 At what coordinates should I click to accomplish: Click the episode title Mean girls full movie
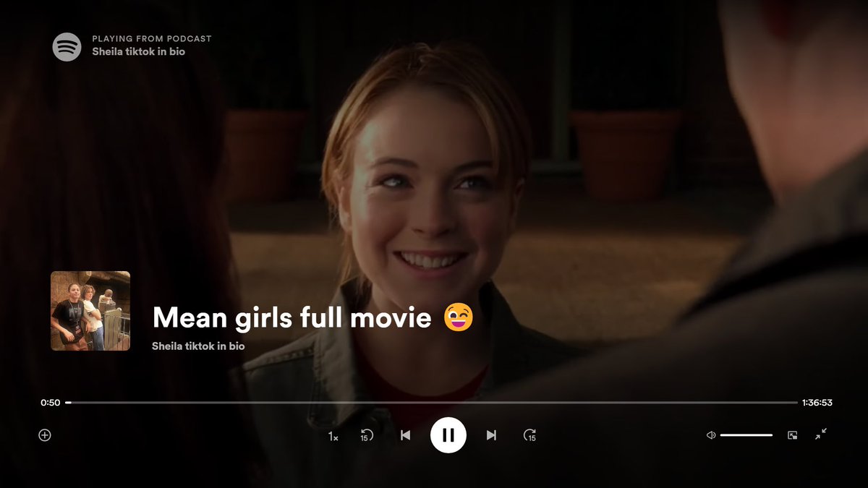pos(312,317)
